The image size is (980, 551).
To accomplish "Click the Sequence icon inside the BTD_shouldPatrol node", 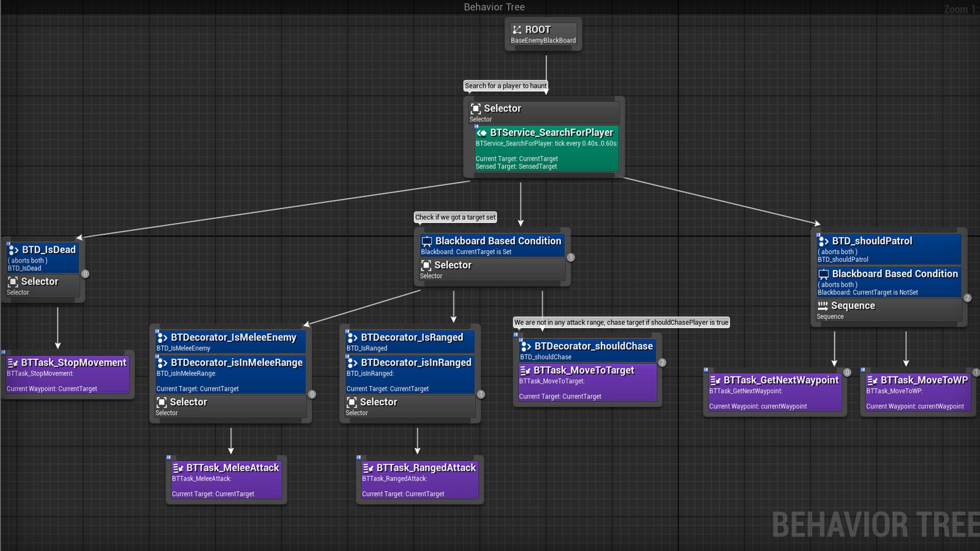I will [823, 305].
